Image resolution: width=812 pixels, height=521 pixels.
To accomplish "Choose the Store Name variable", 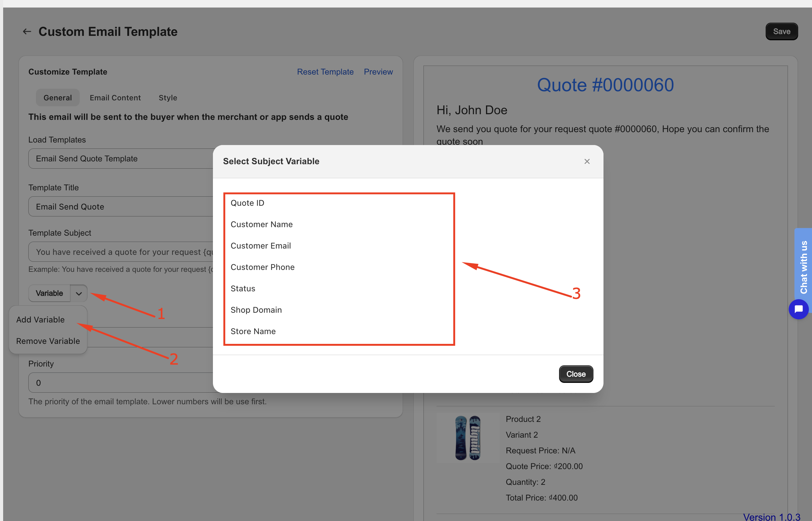I will click(253, 331).
